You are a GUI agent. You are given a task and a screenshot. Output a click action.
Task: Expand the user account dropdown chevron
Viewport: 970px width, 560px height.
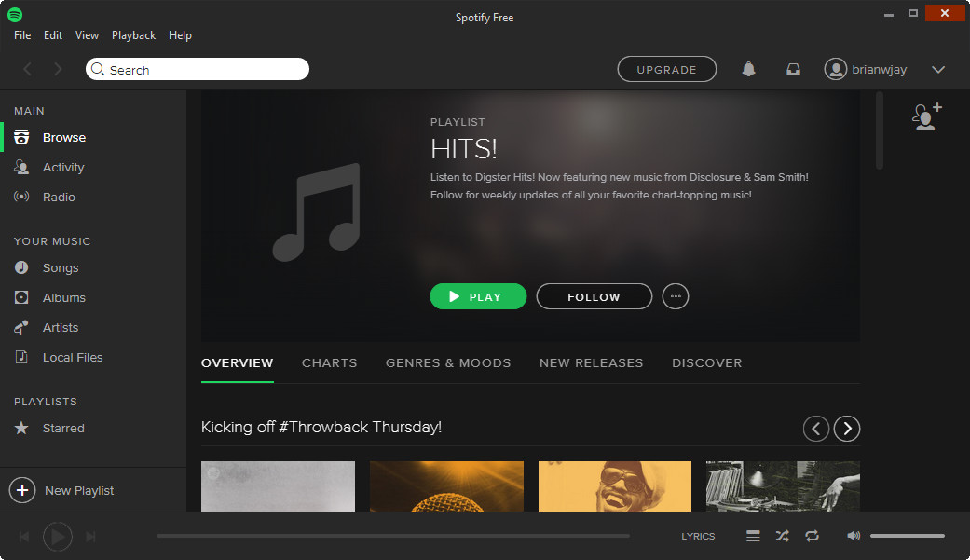coord(938,69)
